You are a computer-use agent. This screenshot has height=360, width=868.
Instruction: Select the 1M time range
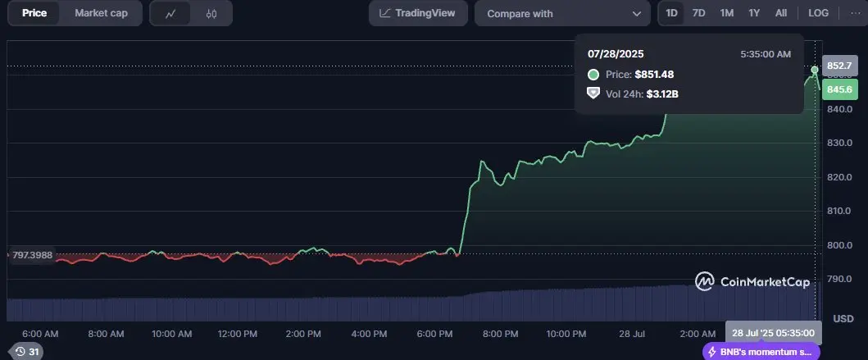[x=726, y=13]
